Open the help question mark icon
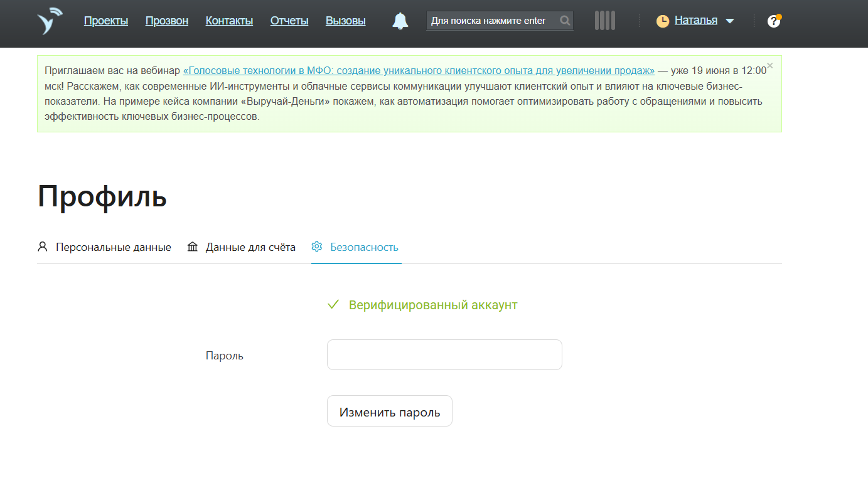 click(774, 21)
